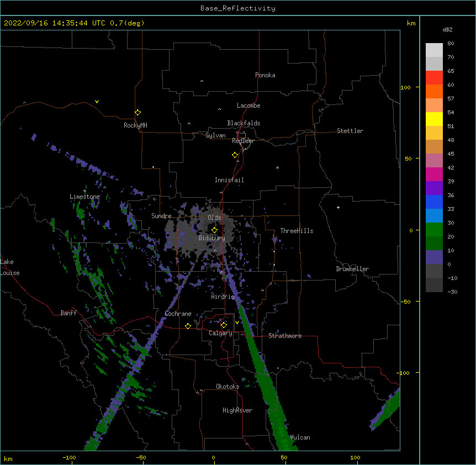Select the magenta 39-42 dBZ legend swatch
The image size is (476, 465).
click(434, 174)
